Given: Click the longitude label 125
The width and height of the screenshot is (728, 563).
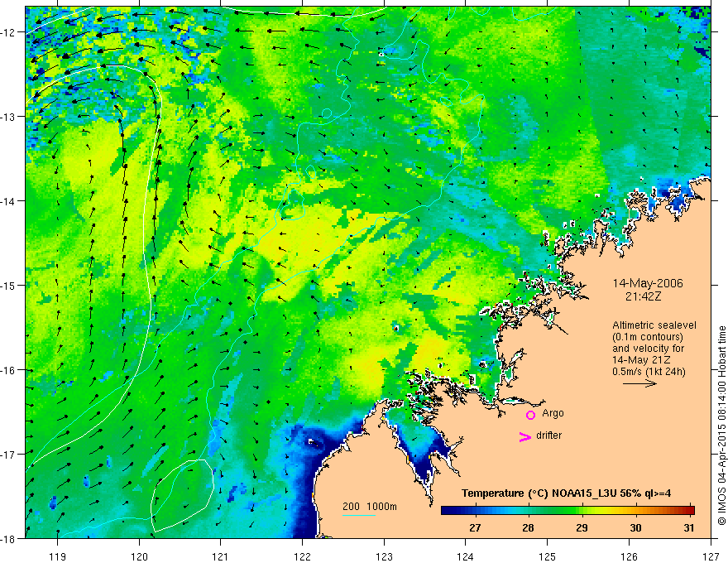Looking at the screenshot, I should click(548, 556).
